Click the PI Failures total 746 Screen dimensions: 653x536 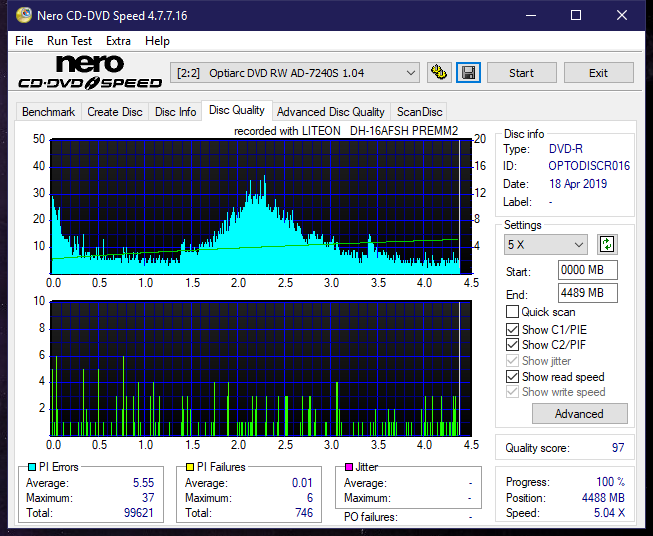(304, 513)
